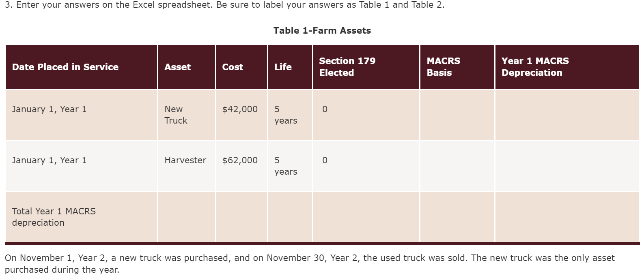Select the Harvester asset cell

tap(187, 166)
